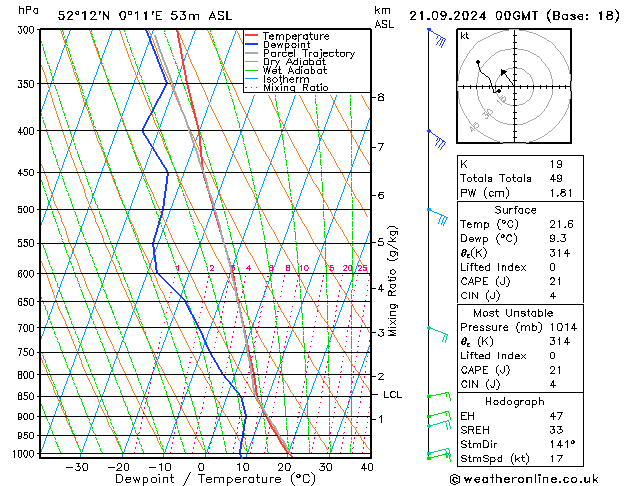Click the 300 hPa wind barb
The height and width of the screenshot is (486, 629).
coord(437,37)
